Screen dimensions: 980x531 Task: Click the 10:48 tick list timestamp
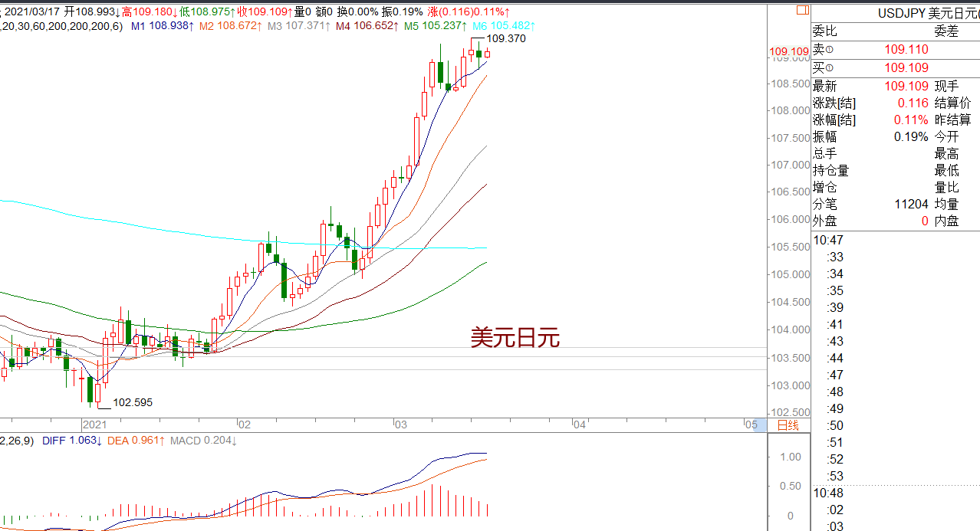[828, 493]
